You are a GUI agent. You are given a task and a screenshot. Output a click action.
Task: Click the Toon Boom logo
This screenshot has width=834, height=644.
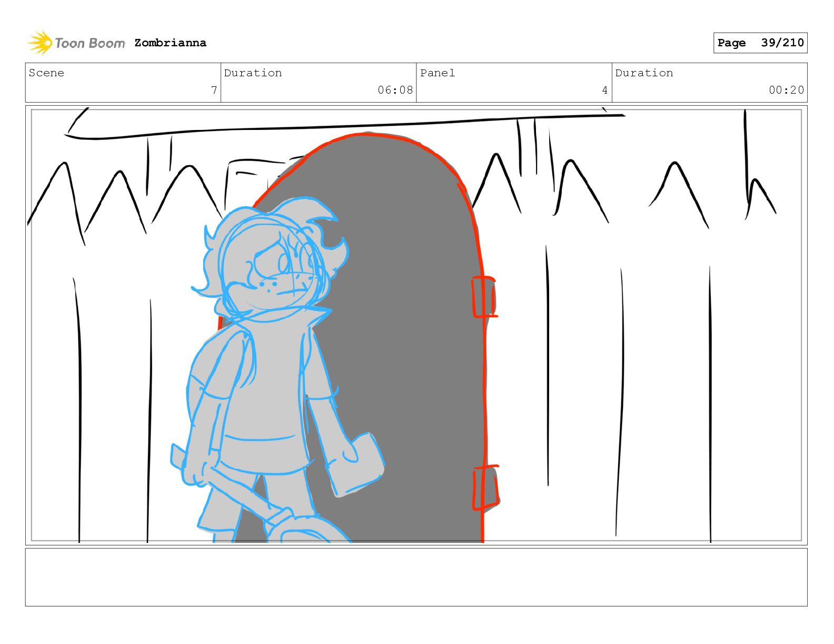(76, 43)
